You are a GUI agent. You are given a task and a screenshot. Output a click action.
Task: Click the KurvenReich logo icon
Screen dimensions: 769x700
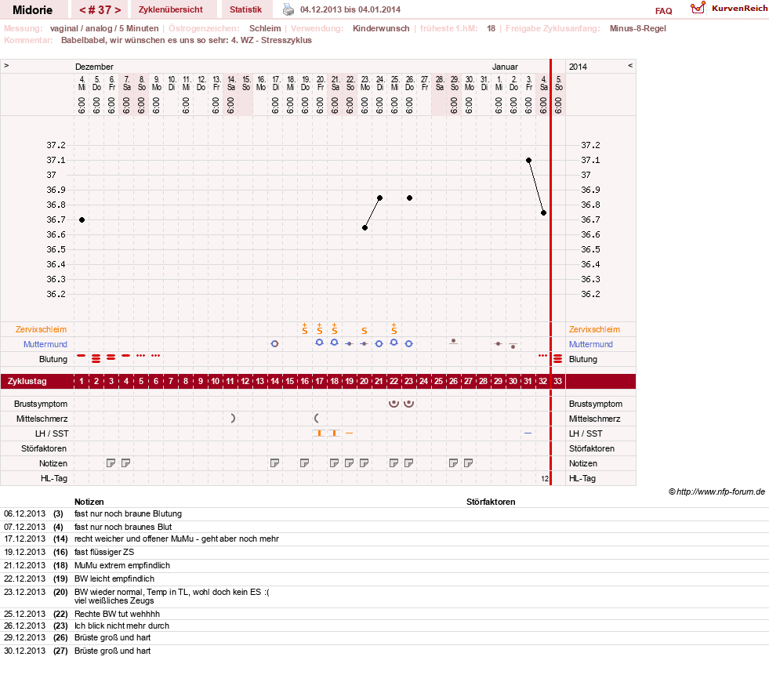698,8
